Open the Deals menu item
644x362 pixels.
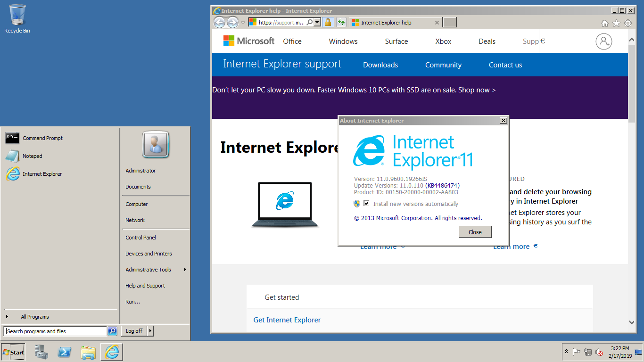(x=487, y=41)
